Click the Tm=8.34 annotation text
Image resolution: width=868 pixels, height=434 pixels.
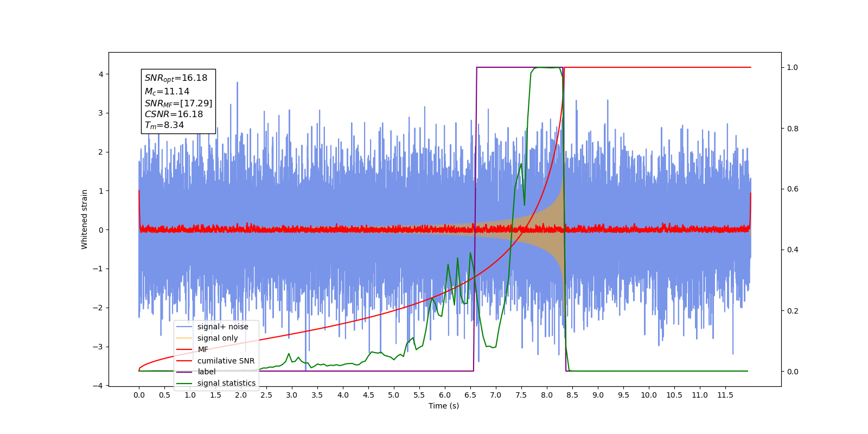coord(164,125)
